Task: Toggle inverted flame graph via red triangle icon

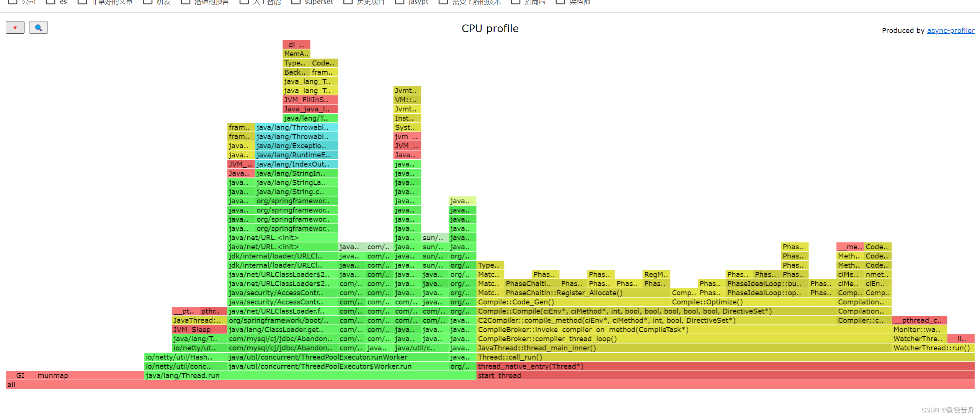Action: (15, 27)
